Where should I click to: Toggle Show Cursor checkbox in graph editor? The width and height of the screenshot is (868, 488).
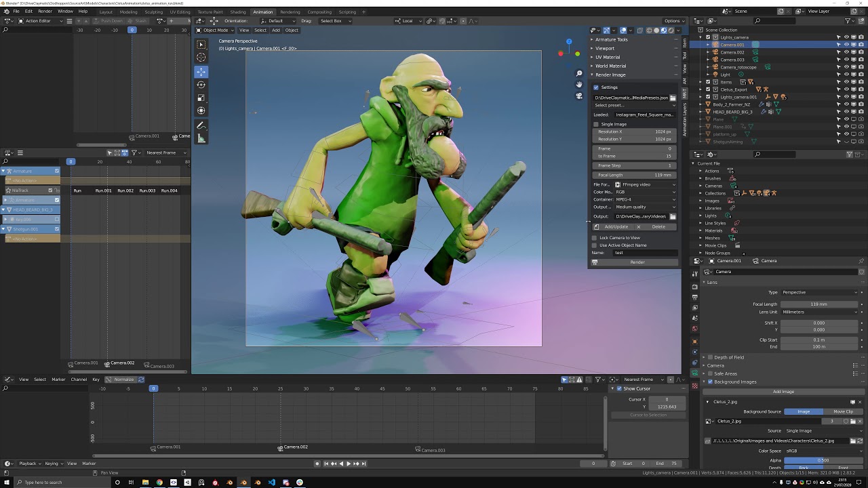coord(619,388)
